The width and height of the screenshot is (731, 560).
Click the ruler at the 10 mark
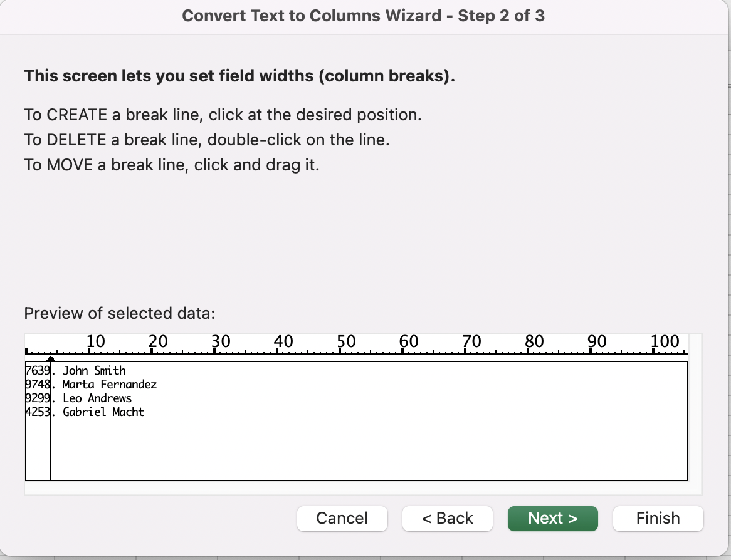(89, 350)
